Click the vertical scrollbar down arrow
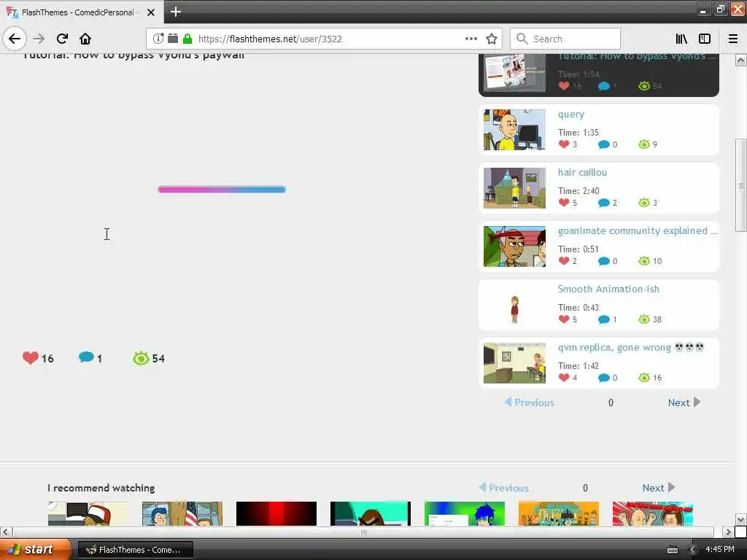Viewport: 747px width, 560px height. (x=741, y=519)
